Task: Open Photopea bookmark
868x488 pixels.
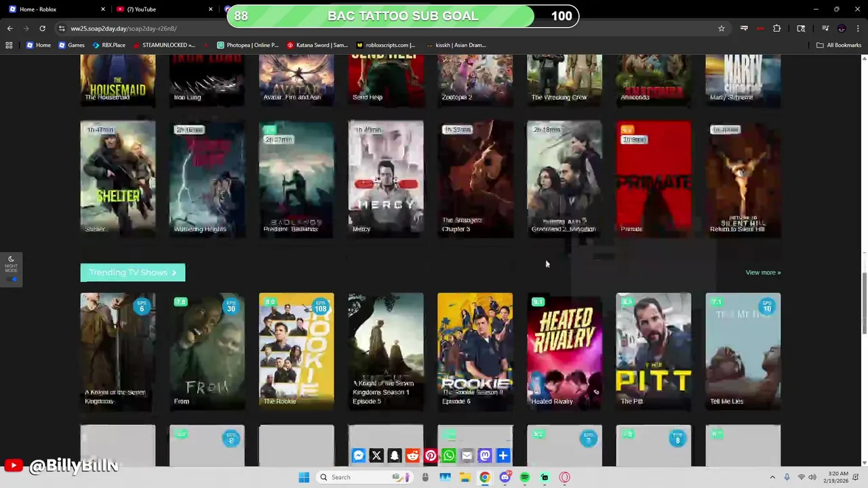Action: (x=248, y=45)
